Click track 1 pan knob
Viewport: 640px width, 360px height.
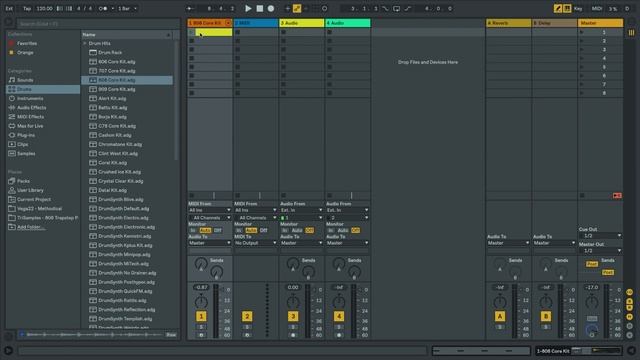pos(201,302)
